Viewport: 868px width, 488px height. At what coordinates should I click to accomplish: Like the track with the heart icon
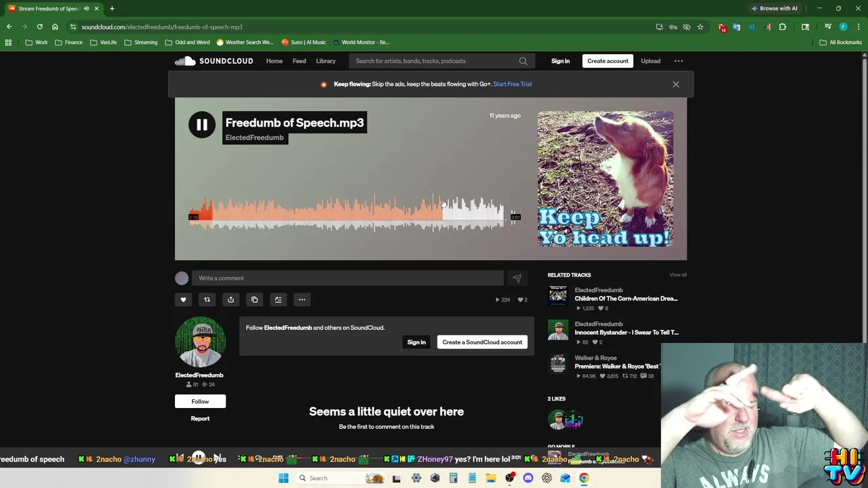point(183,300)
